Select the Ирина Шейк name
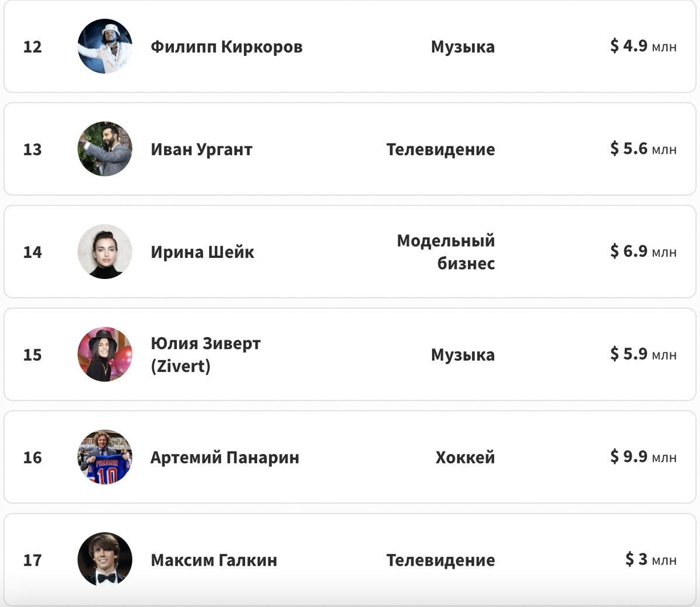The height and width of the screenshot is (607, 700). click(x=202, y=252)
